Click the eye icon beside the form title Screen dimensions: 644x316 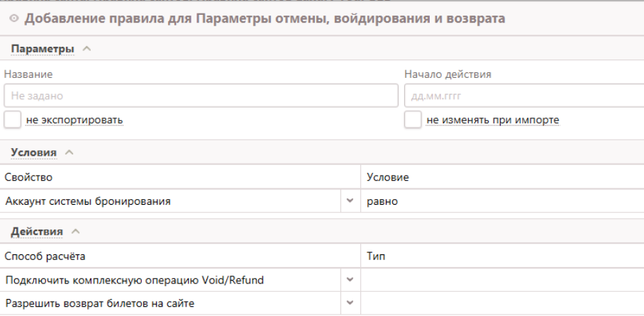(x=15, y=19)
